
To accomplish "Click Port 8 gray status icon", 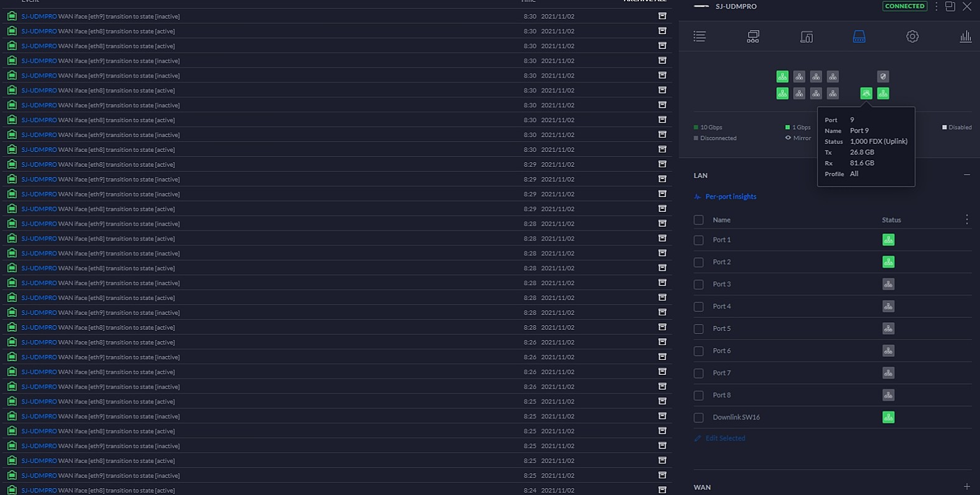I will [888, 395].
